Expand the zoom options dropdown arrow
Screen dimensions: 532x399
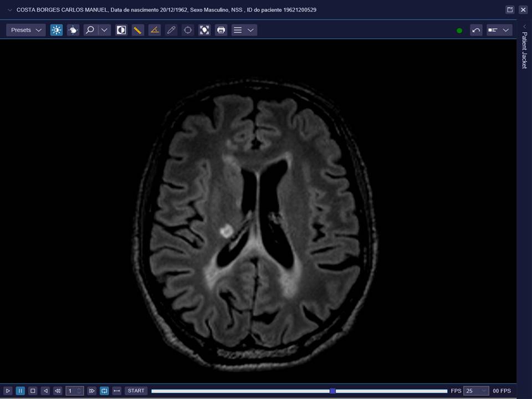(104, 30)
